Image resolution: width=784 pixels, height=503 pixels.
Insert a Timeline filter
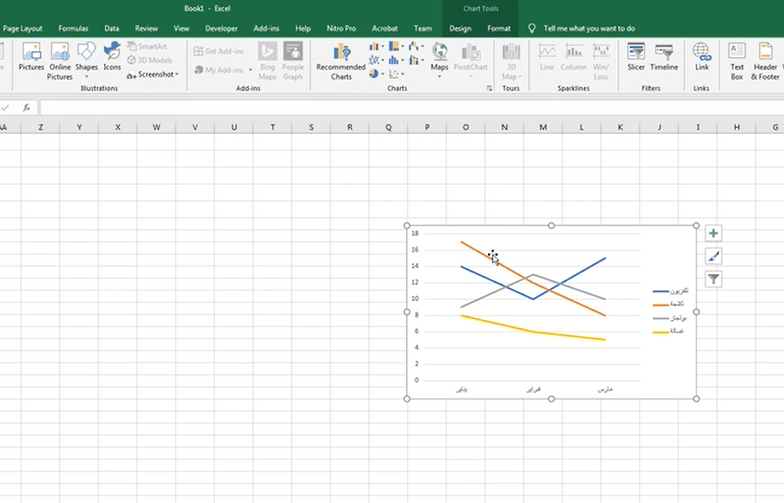point(664,57)
